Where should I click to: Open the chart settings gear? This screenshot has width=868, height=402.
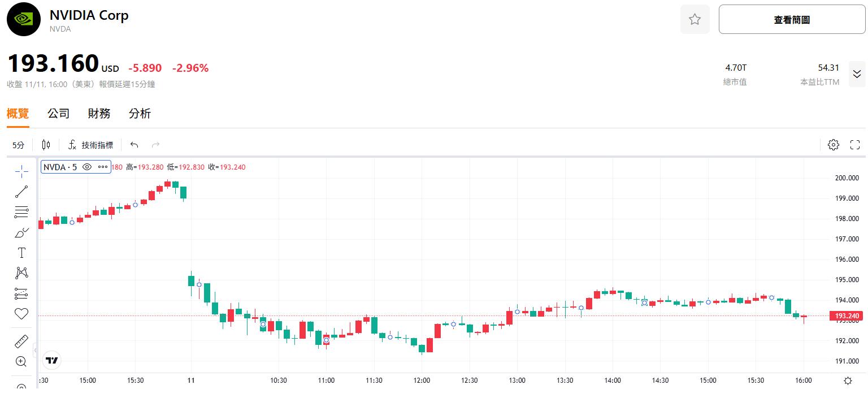point(833,145)
